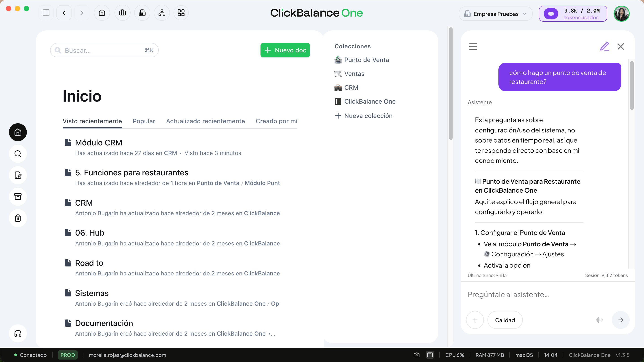Open the assistant panel hamburger menu

pos(473,47)
